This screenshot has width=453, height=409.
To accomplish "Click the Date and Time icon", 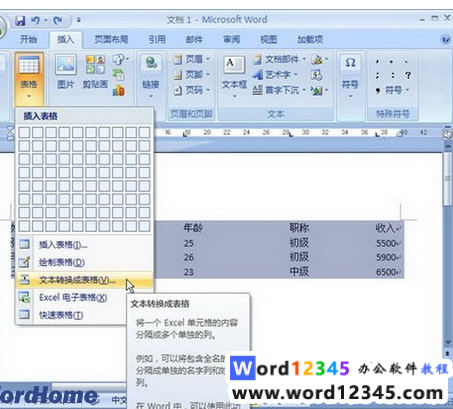I will pos(316,75).
